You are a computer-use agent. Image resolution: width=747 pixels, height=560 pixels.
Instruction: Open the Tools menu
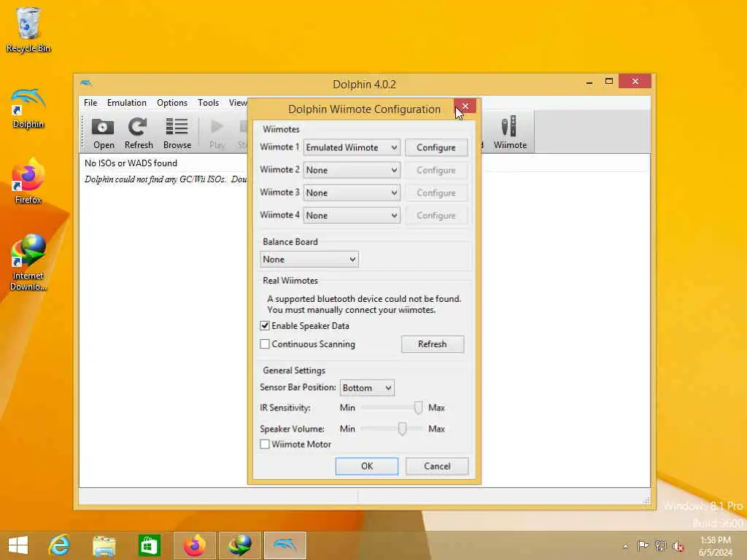point(208,102)
